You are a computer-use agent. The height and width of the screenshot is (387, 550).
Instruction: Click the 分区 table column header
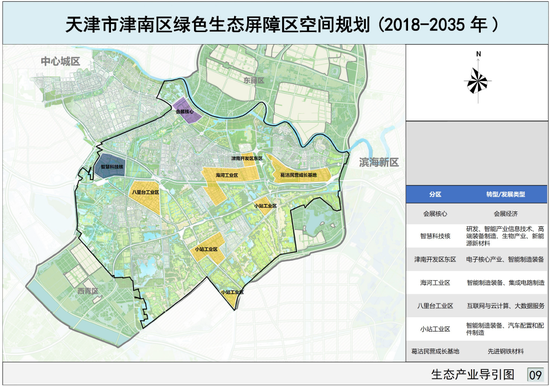(x=435, y=194)
